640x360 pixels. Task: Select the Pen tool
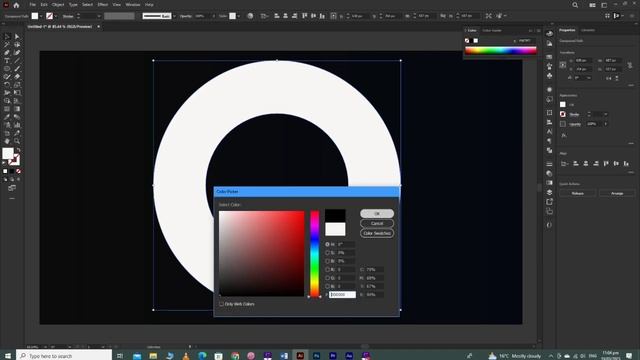pyautogui.click(x=7, y=53)
